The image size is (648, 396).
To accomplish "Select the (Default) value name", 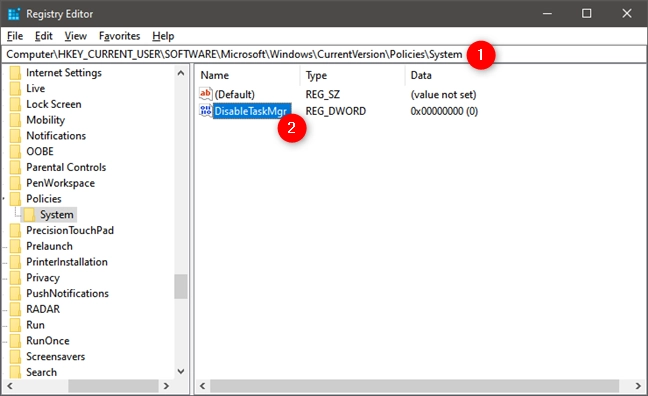I will (x=234, y=95).
